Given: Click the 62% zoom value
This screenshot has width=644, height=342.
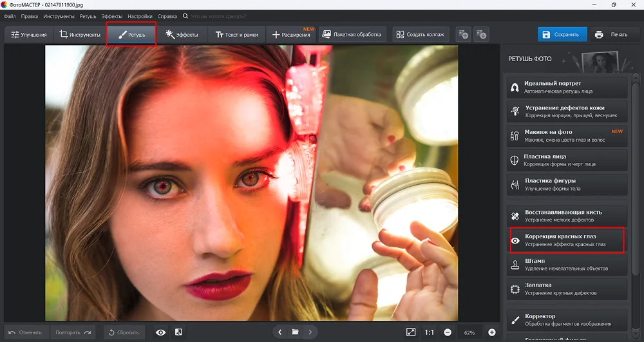Looking at the screenshot, I should 469,332.
